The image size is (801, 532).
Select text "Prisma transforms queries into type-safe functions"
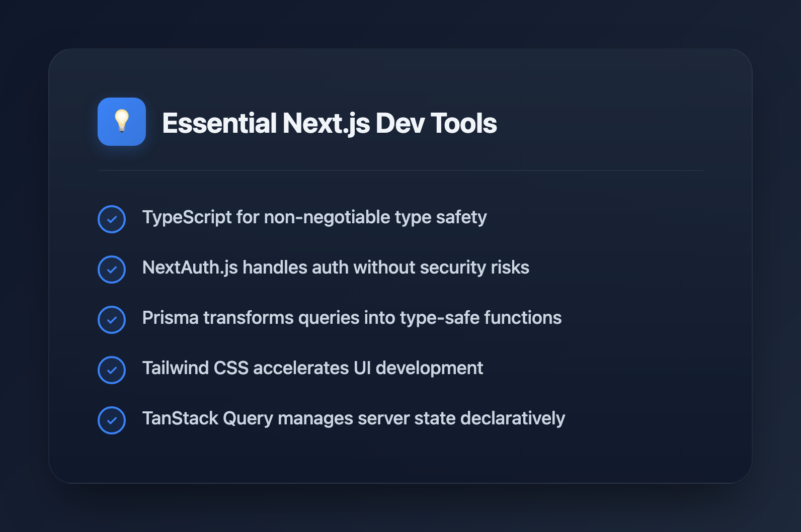pos(352,318)
